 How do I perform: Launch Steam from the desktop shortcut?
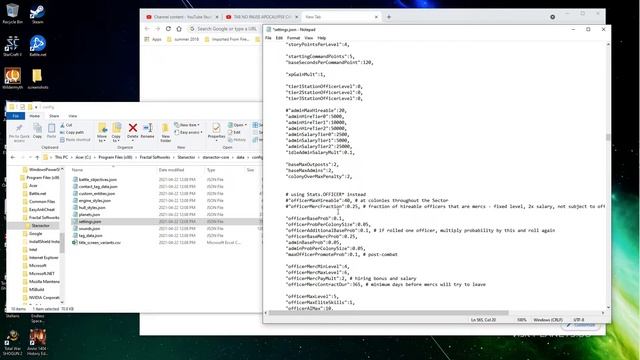(x=38, y=13)
